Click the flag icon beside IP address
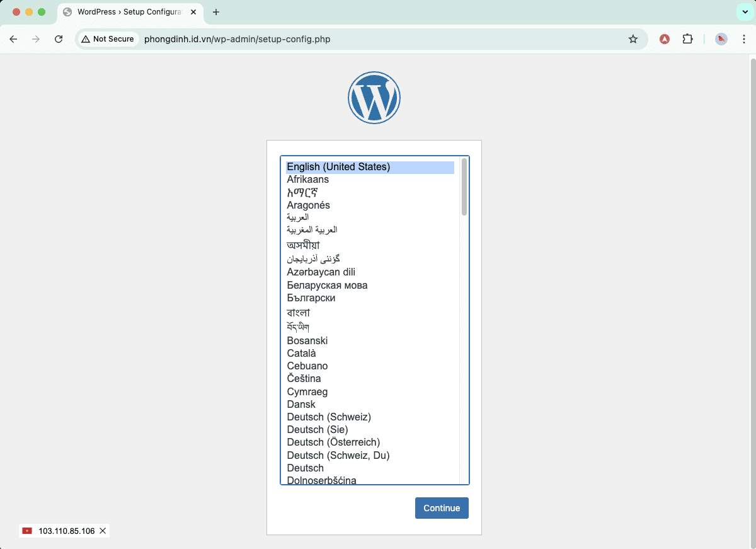This screenshot has height=549, width=756. (x=27, y=531)
